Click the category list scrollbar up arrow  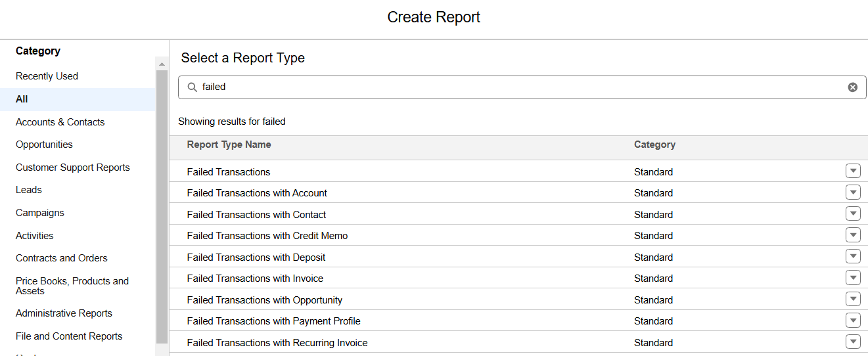point(162,64)
